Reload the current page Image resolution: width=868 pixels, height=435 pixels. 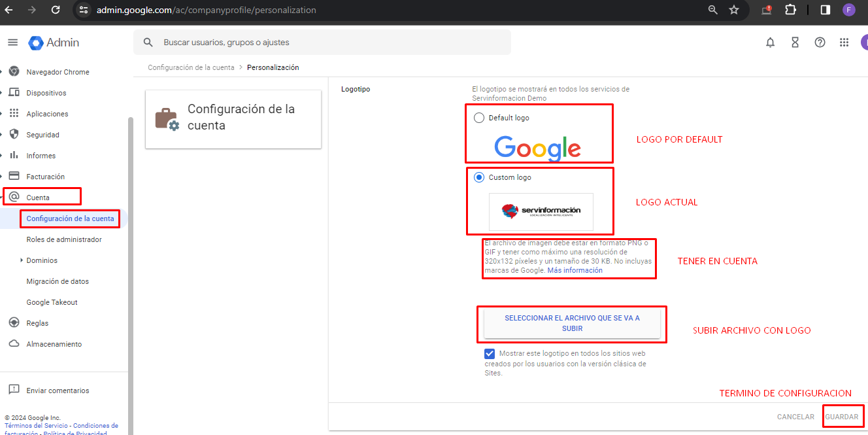[56, 10]
